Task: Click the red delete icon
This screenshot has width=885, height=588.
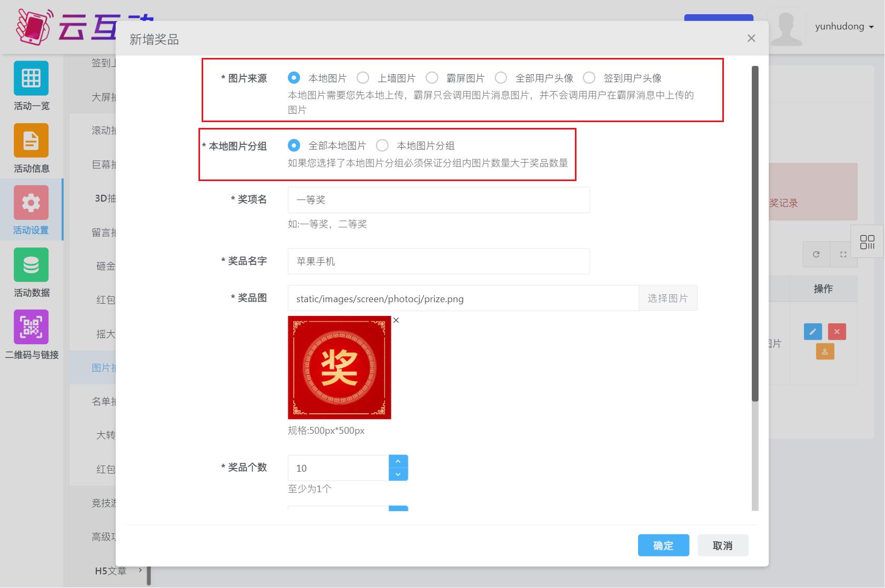Action: pyautogui.click(x=837, y=332)
